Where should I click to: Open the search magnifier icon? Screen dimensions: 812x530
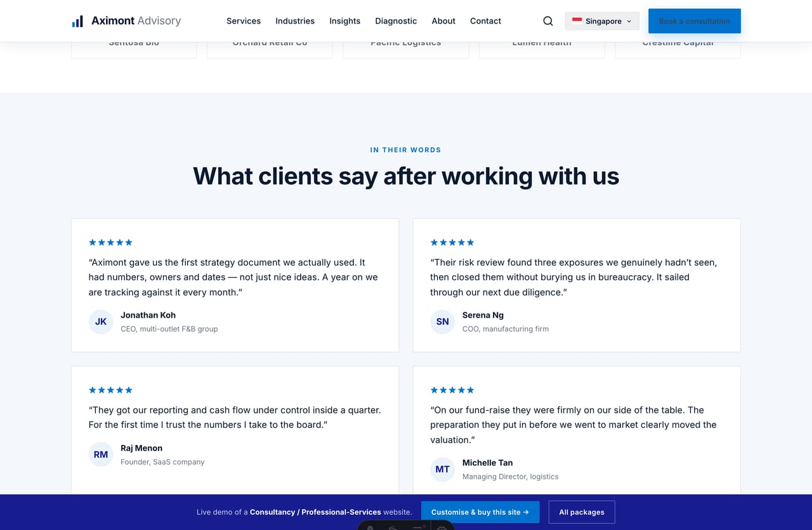(x=548, y=21)
